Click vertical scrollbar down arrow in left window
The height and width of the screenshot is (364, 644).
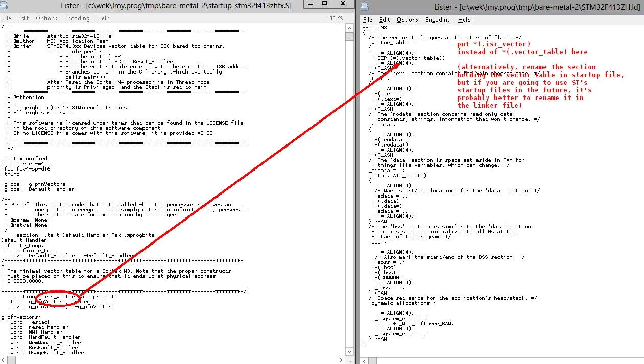pyautogui.click(x=349, y=352)
